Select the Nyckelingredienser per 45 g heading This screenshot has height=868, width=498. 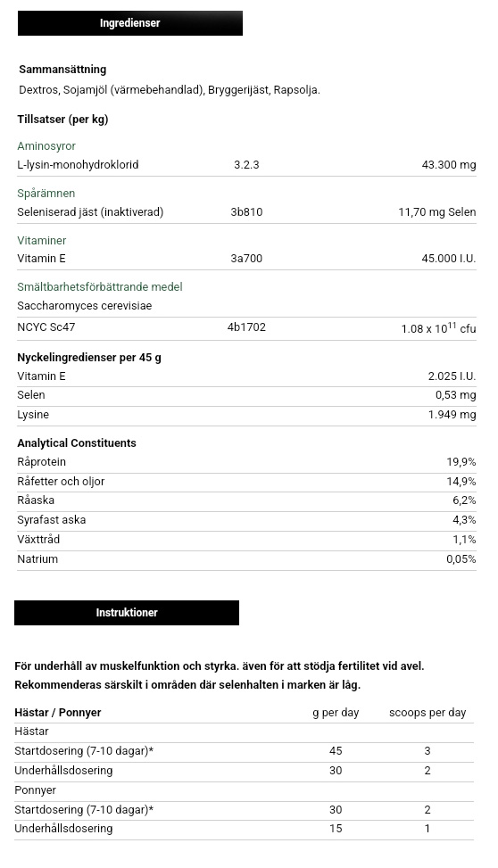[x=89, y=358]
